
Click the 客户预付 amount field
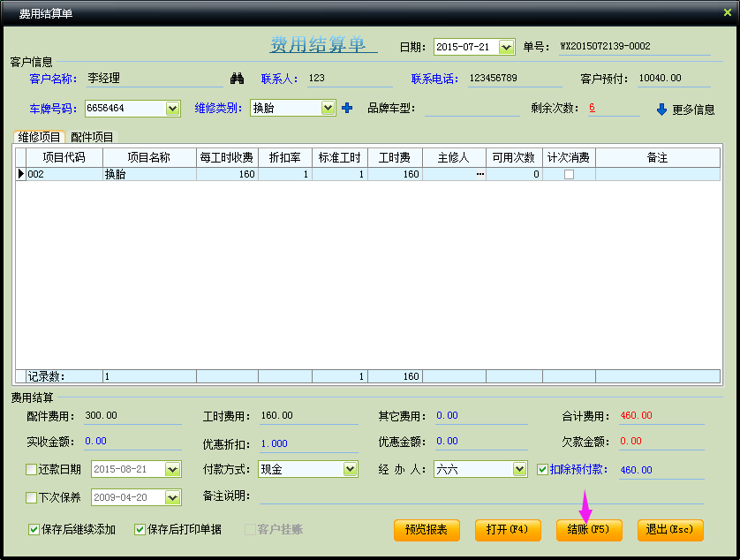click(674, 79)
